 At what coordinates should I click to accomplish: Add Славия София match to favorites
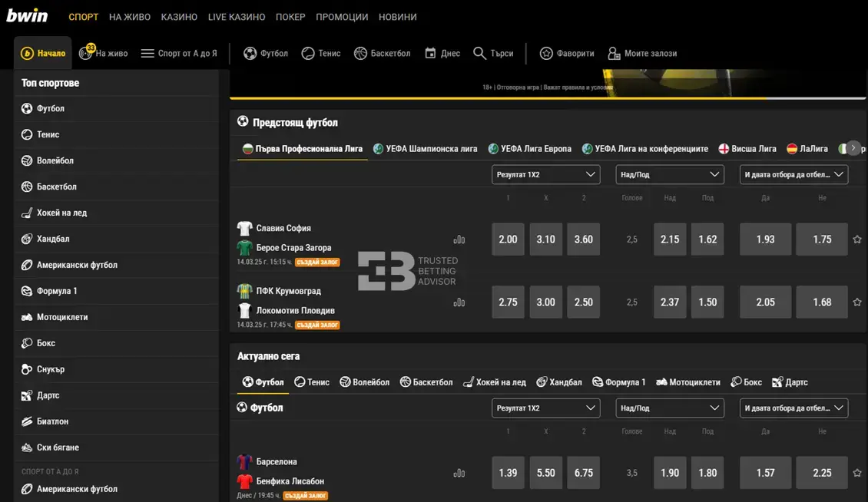coord(857,239)
